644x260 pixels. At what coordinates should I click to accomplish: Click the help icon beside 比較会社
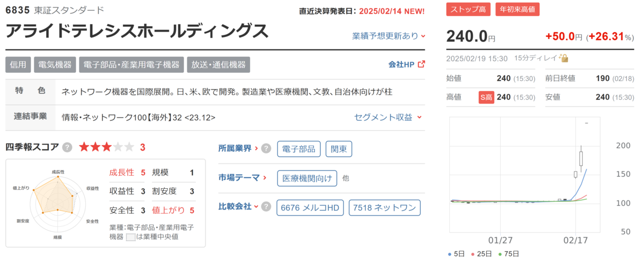coord(266,206)
